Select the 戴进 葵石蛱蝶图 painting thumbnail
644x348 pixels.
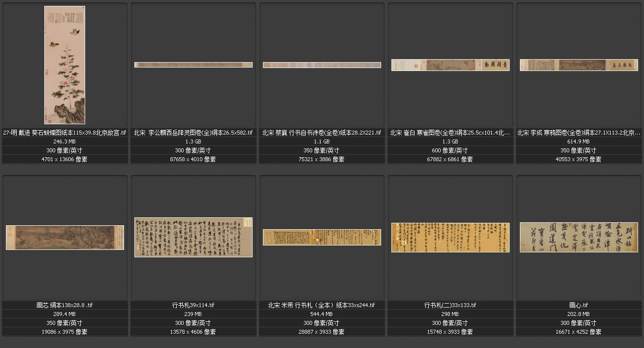[64, 65]
